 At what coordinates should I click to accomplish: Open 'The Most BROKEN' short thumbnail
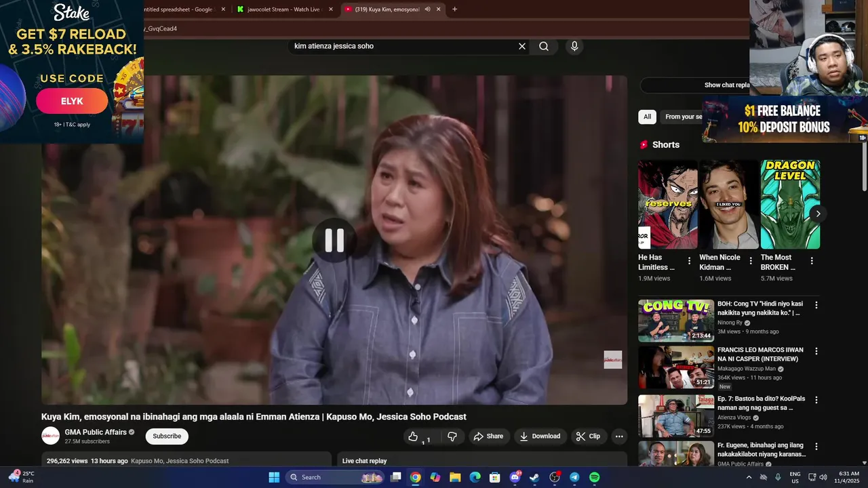(x=790, y=205)
